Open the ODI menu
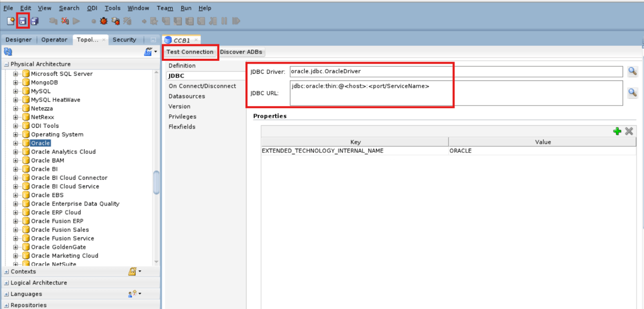 click(x=92, y=8)
